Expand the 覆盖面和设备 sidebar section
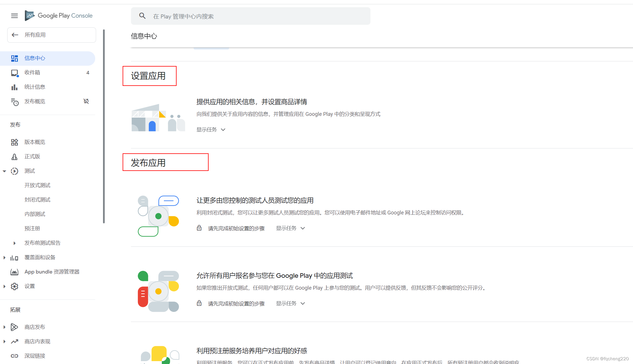Viewport: 633px width, 364px height. [4, 257]
